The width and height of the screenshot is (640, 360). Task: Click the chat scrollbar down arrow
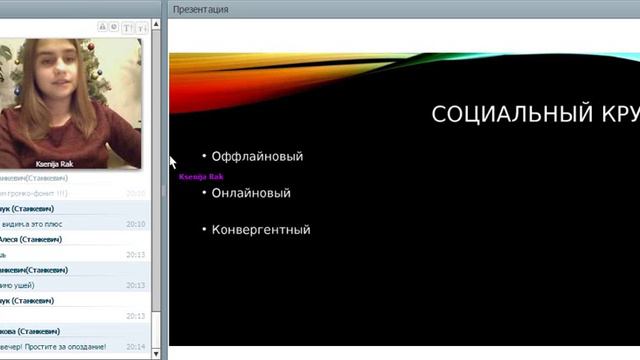pos(156,353)
